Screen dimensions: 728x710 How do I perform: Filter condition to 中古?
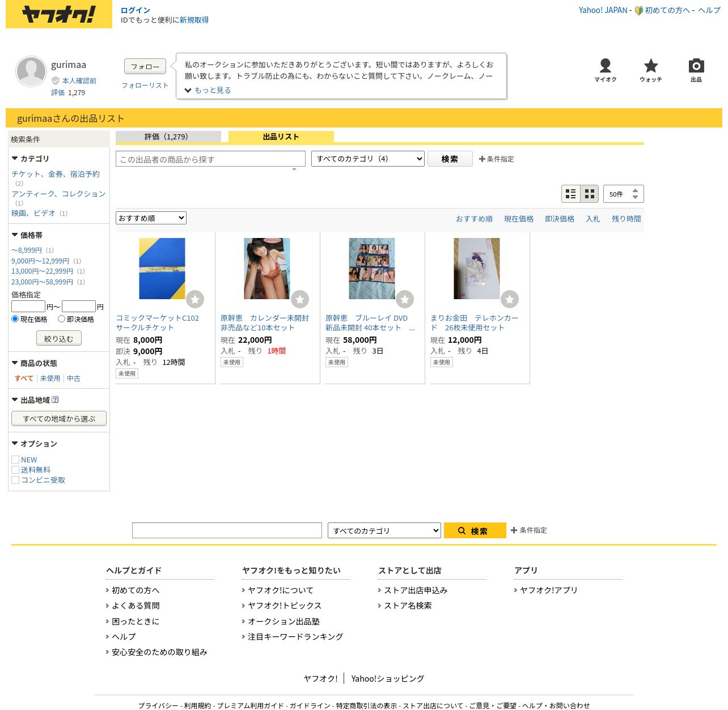click(74, 378)
